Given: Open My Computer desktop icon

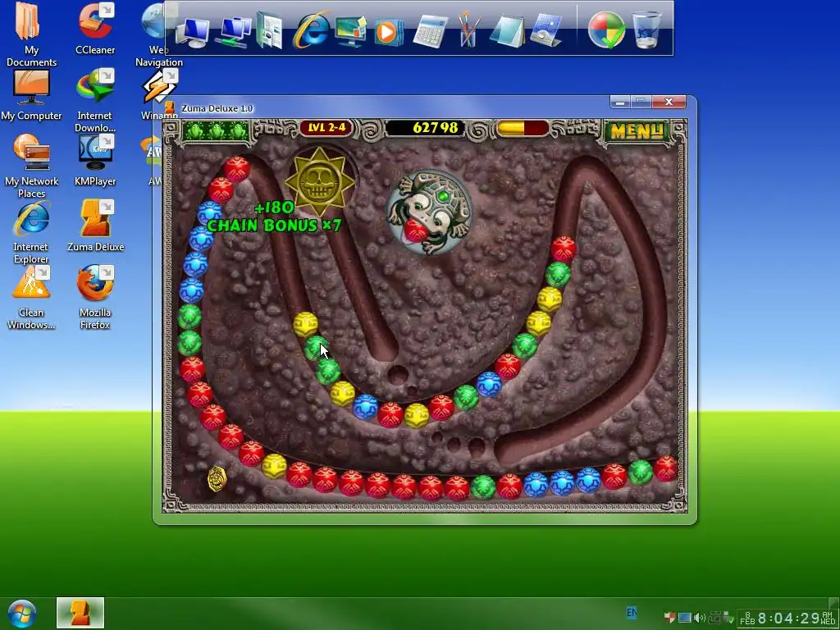Looking at the screenshot, I should point(31,95).
